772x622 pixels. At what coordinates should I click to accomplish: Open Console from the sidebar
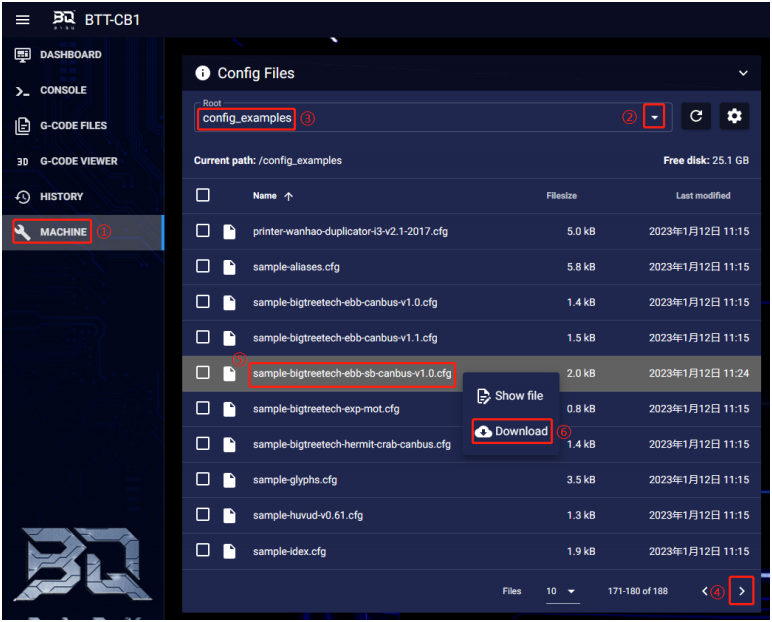(x=62, y=90)
